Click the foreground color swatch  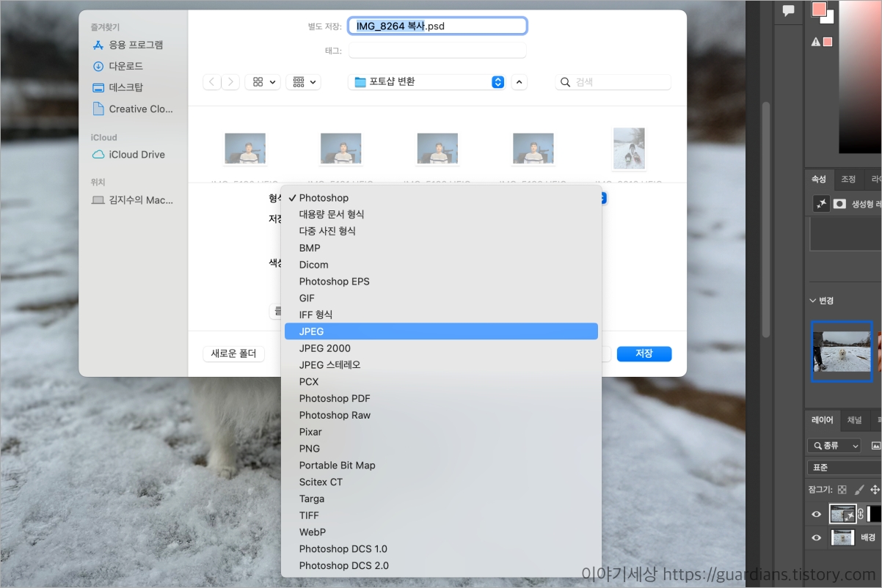pyautogui.click(x=819, y=10)
